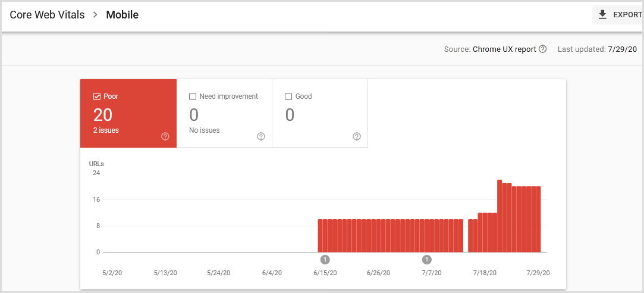Click the tallest red bar in chart
Image resolution: width=644 pixels, height=293 pixels.
point(500,216)
